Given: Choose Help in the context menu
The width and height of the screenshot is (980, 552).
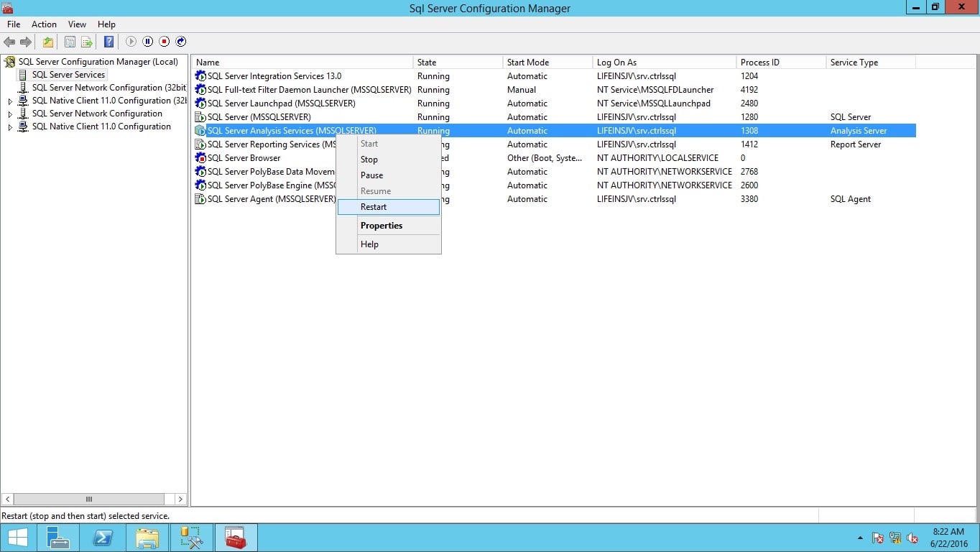Looking at the screenshot, I should coord(389,244).
